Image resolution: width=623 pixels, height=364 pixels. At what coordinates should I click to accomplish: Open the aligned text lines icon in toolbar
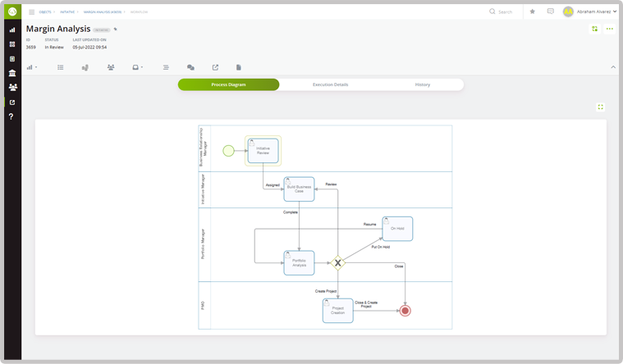[166, 67]
